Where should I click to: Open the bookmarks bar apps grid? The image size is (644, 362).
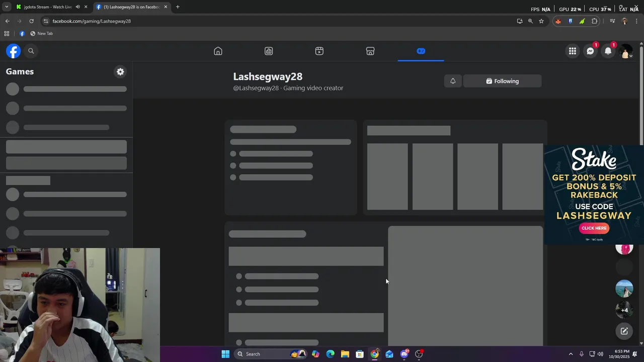[x=7, y=34]
